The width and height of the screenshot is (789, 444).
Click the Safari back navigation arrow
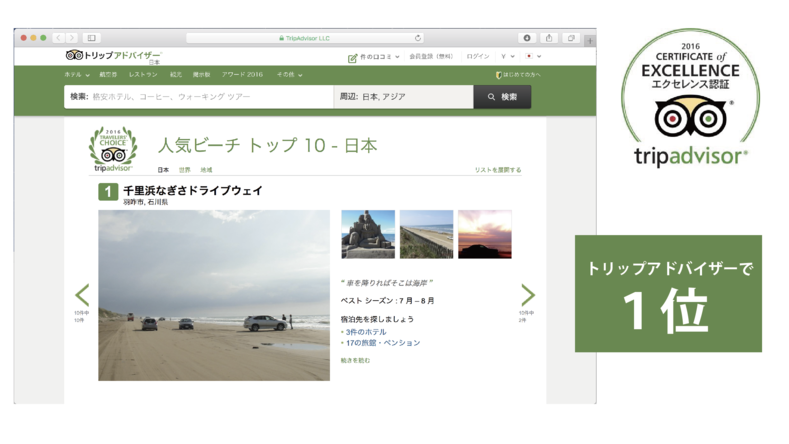point(58,38)
